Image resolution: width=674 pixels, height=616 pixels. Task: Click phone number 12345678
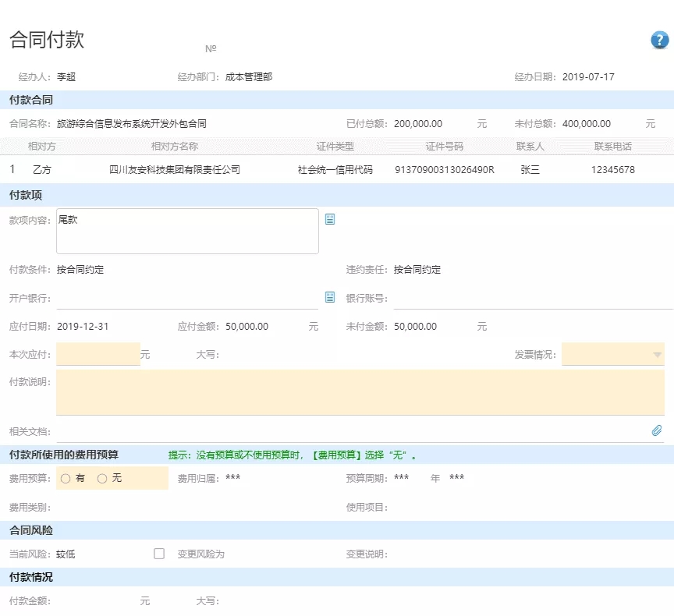(x=613, y=170)
